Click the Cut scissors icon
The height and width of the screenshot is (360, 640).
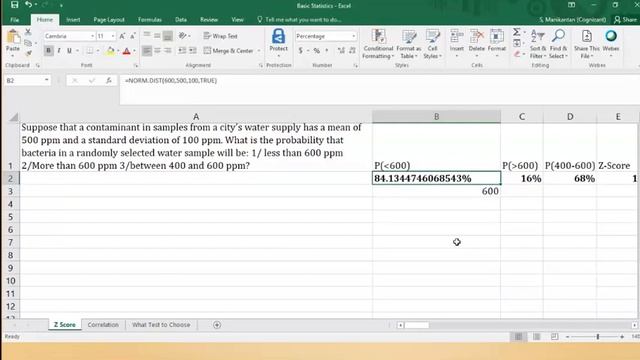pos(28,32)
